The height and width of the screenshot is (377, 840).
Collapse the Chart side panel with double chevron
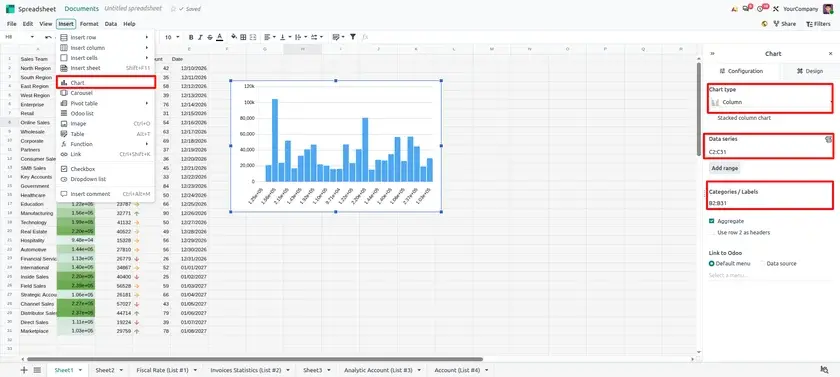pyautogui.click(x=712, y=54)
